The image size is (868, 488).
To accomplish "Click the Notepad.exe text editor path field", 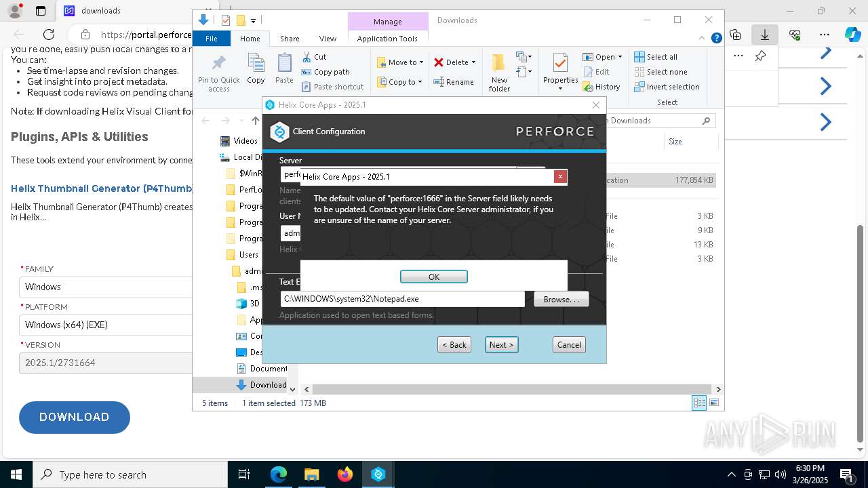I will tap(403, 299).
